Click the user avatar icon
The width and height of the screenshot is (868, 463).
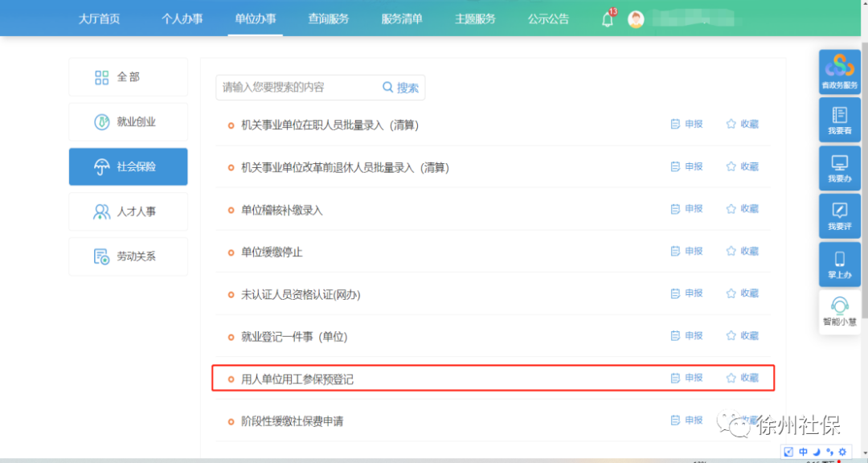tap(636, 19)
